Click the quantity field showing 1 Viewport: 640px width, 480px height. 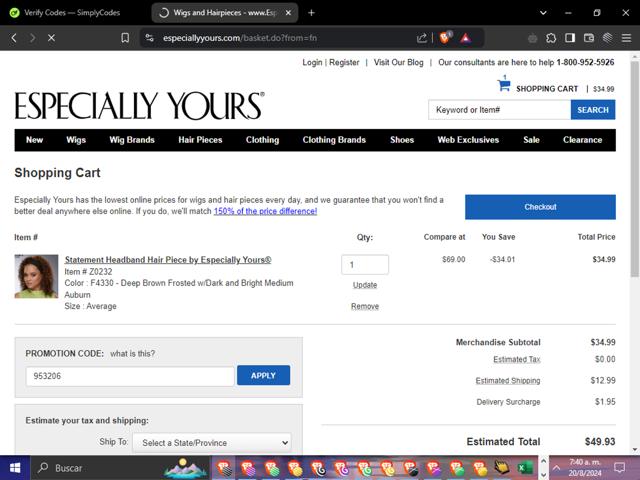click(x=365, y=264)
